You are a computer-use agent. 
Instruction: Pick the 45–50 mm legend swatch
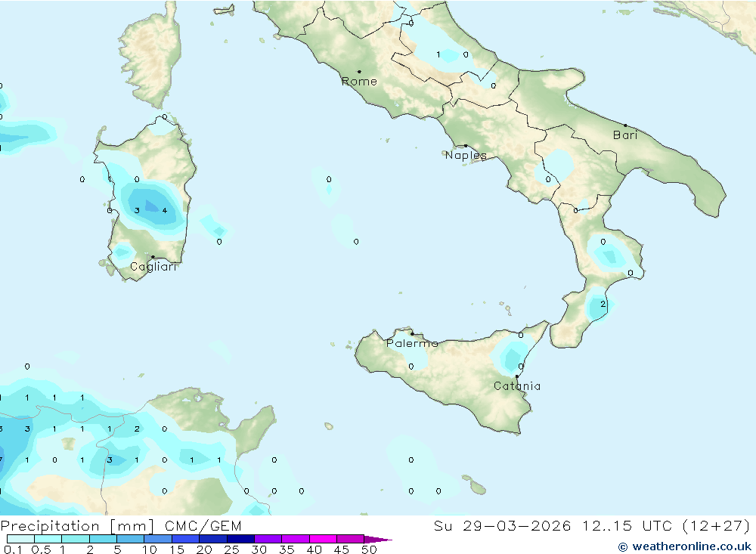pyautogui.click(x=351, y=539)
